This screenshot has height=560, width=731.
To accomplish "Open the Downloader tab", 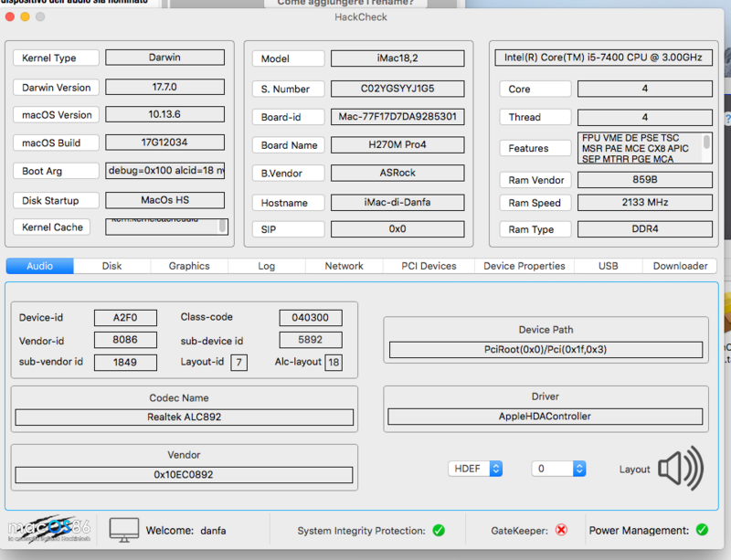I will coord(680,266).
